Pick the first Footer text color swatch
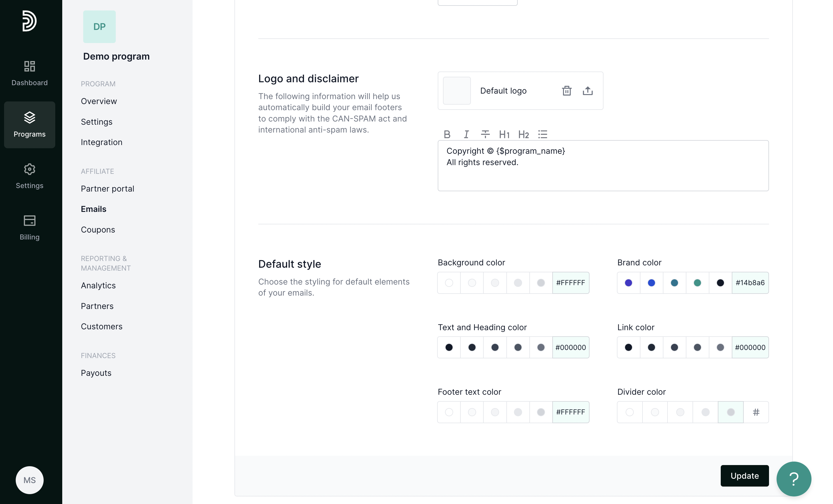Screen dimensions: 833x504 point(448,412)
